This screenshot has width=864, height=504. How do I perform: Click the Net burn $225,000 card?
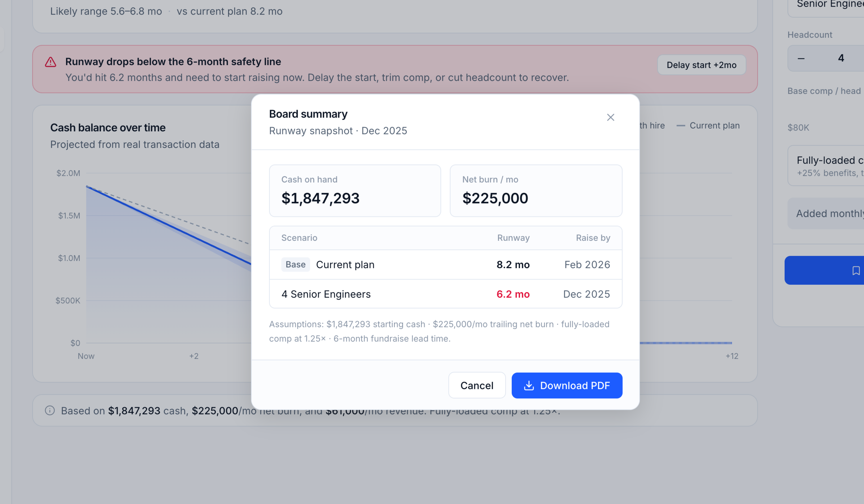[x=536, y=191]
